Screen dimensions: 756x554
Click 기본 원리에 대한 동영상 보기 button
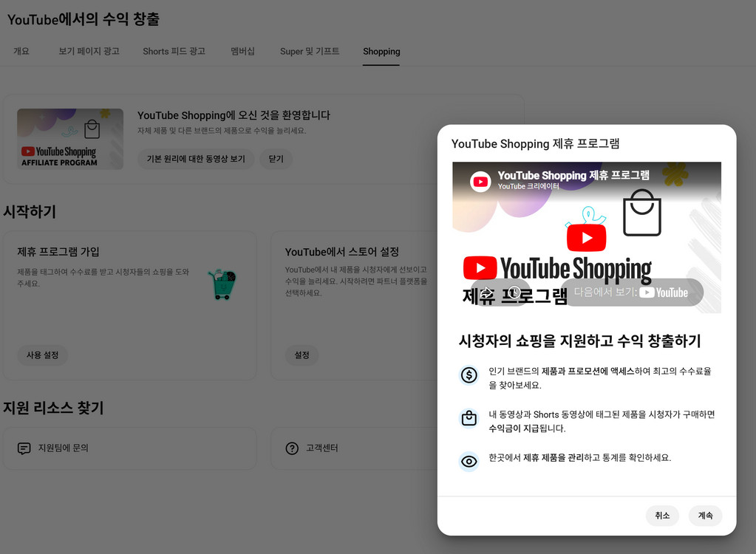pyautogui.click(x=196, y=159)
